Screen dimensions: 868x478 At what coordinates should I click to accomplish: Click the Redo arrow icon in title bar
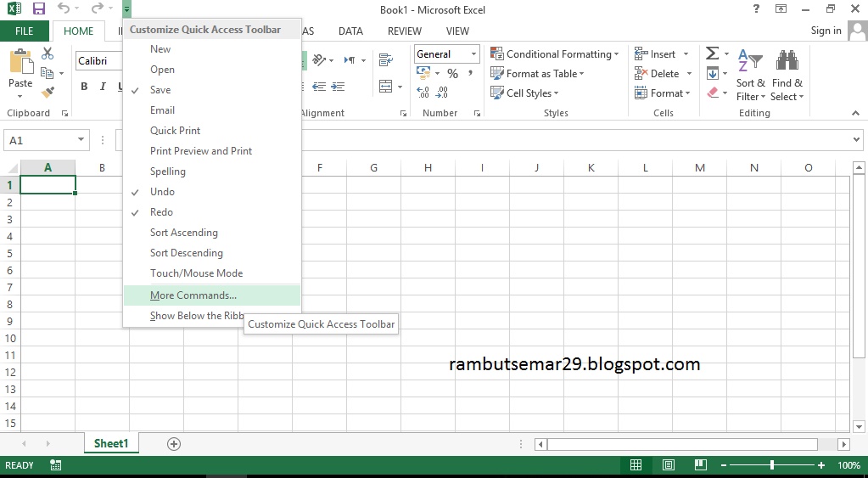pyautogui.click(x=98, y=8)
